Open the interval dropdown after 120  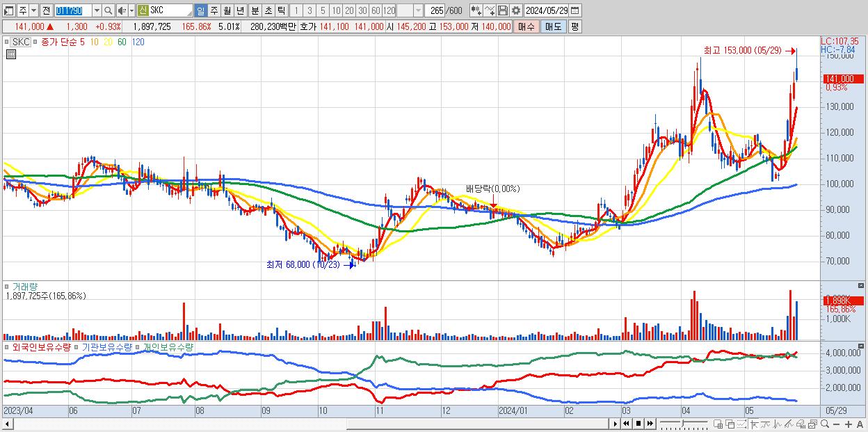pyautogui.click(x=417, y=10)
